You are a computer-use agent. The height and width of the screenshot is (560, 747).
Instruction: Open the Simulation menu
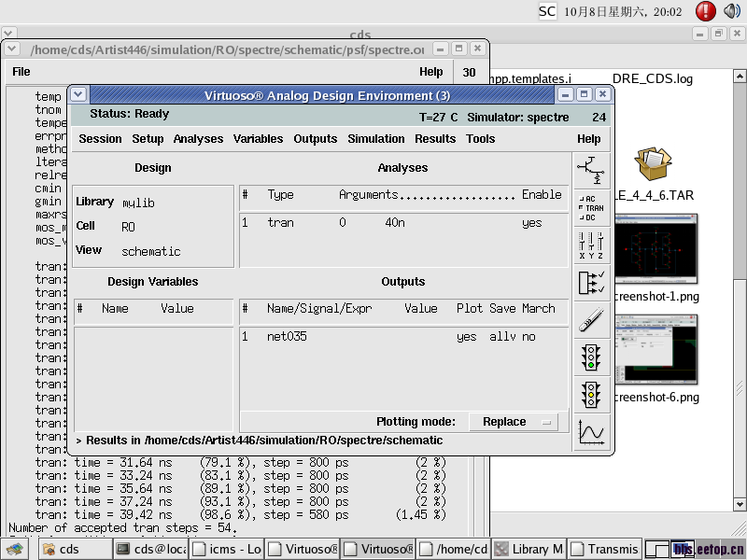click(375, 139)
